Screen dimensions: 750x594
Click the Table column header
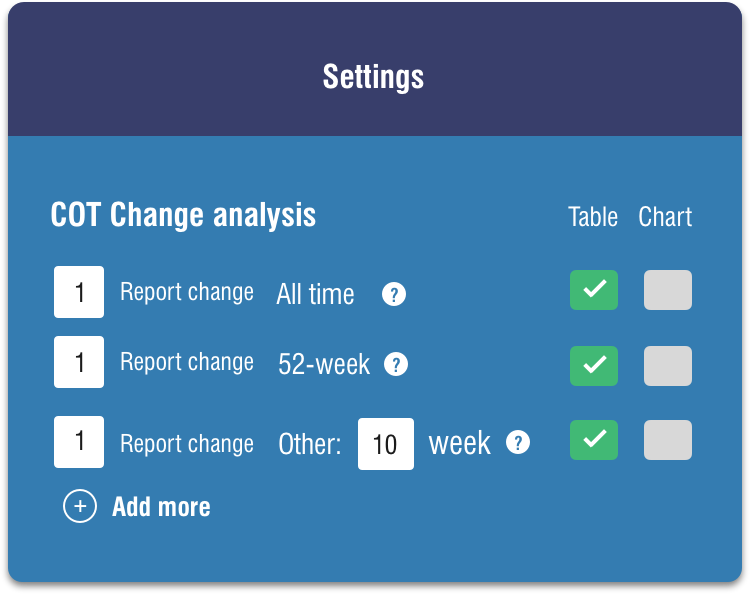pos(593,217)
